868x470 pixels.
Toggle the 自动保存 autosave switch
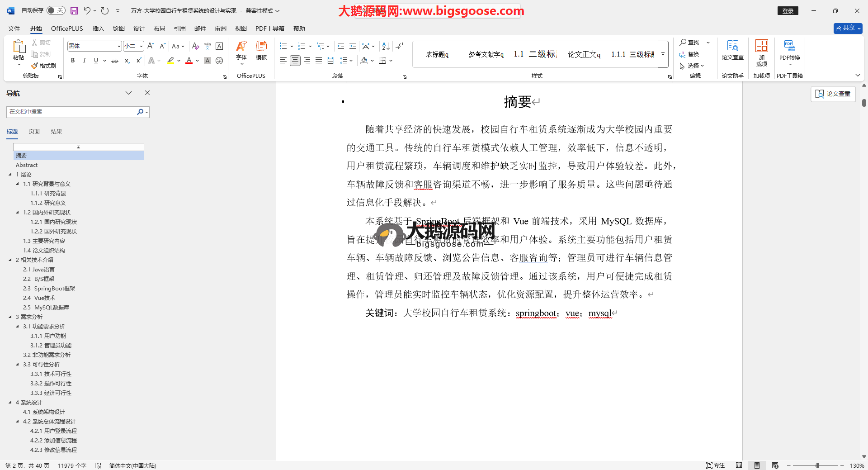coord(56,10)
